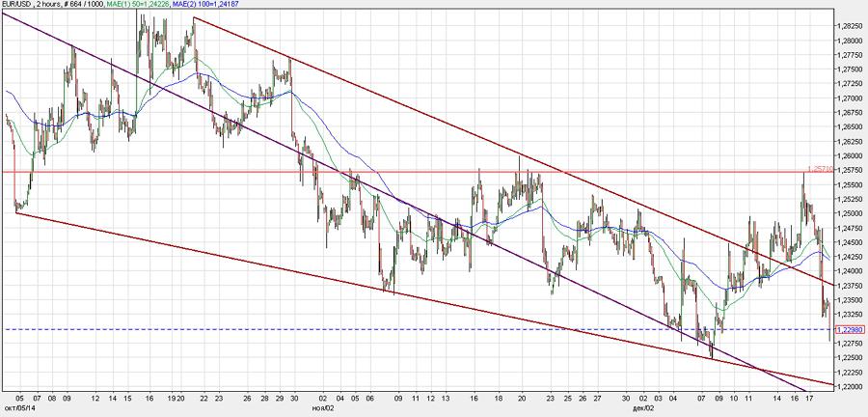Click the date label 19 on time axis
Viewport: 868px width, 417px height.
tap(173, 398)
